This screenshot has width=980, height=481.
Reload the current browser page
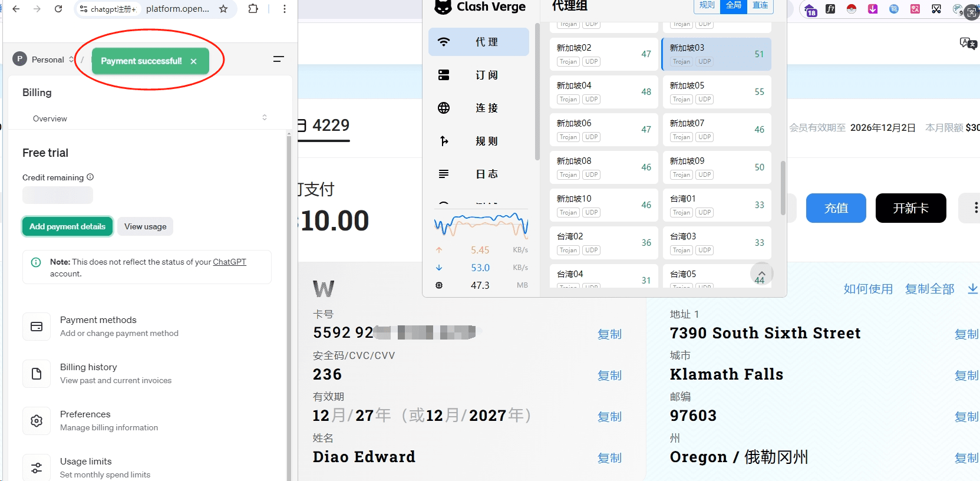(58, 9)
